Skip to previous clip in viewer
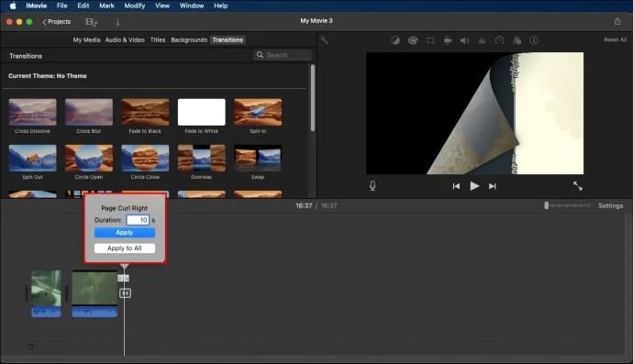Screen dimensions: 633x364 [x=456, y=186]
